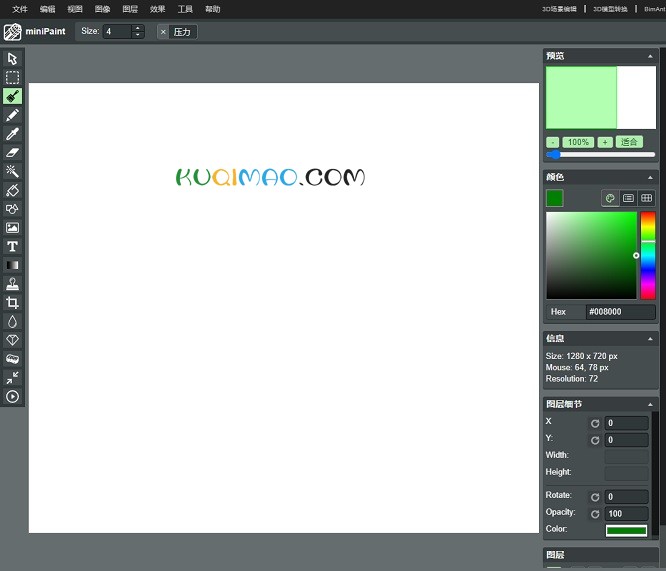The height and width of the screenshot is (571, 666).
Task: Click the X position field
Action: pos(626,423)
